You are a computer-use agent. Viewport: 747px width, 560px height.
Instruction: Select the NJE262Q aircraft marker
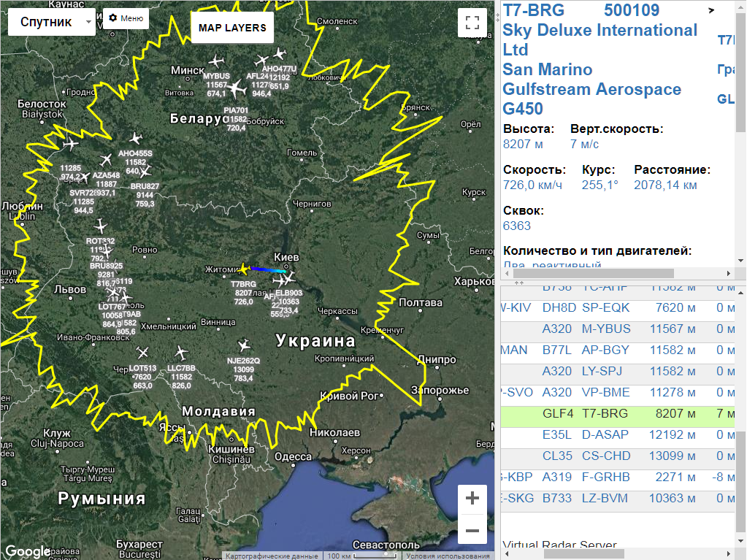[x=243, y=345]
